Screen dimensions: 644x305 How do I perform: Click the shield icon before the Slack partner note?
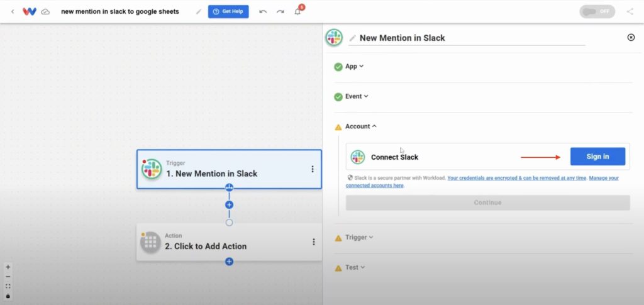(x=350, y=178)
